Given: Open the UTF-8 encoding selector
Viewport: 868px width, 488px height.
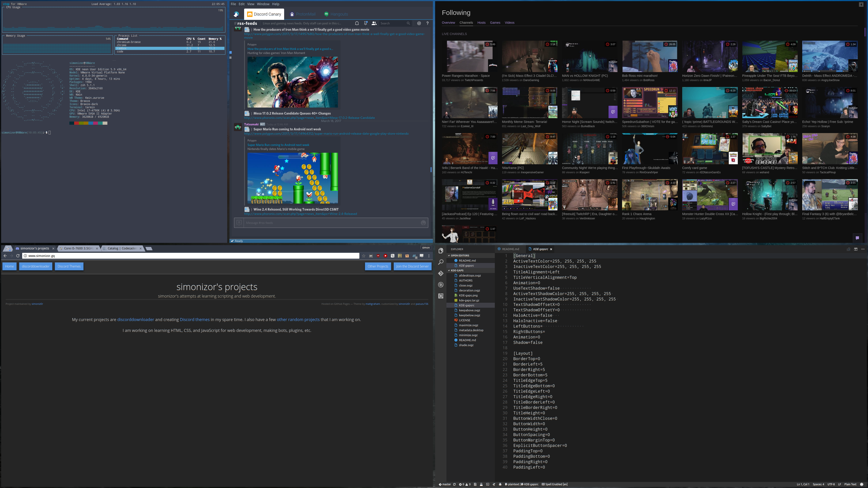Looking at the screenshot, I should point(831,484).
